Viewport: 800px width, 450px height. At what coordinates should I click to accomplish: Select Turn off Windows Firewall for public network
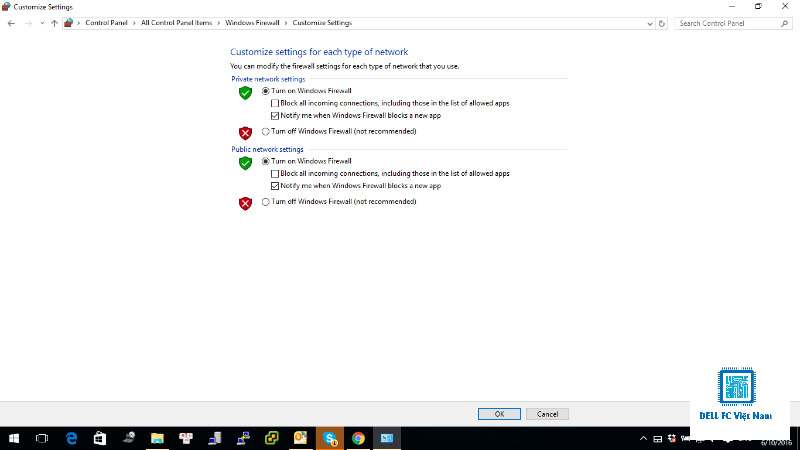[x=265, y=202]
